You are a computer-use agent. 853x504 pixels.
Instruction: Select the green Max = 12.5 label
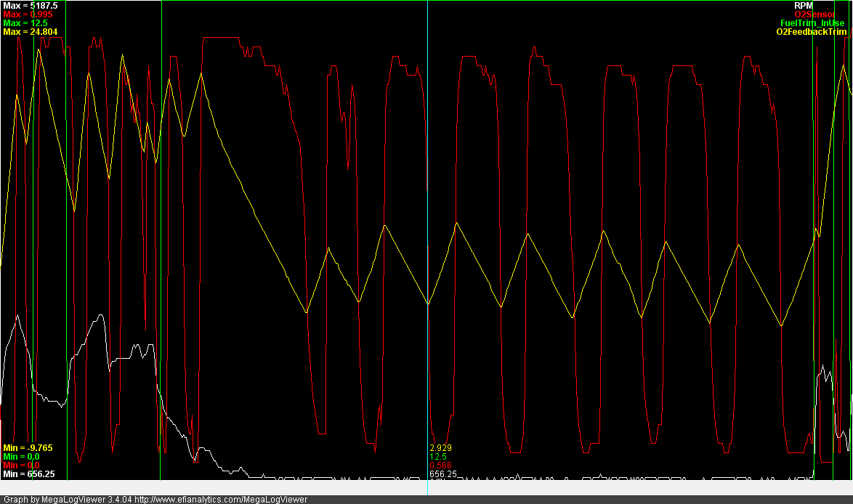point(25,23)
